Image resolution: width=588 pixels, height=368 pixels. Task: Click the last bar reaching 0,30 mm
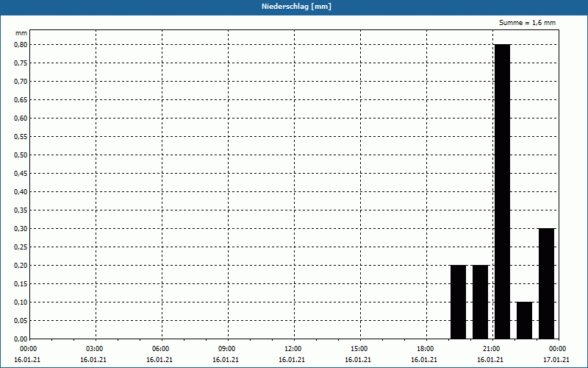pyautogui.click(x=546, y=283)
